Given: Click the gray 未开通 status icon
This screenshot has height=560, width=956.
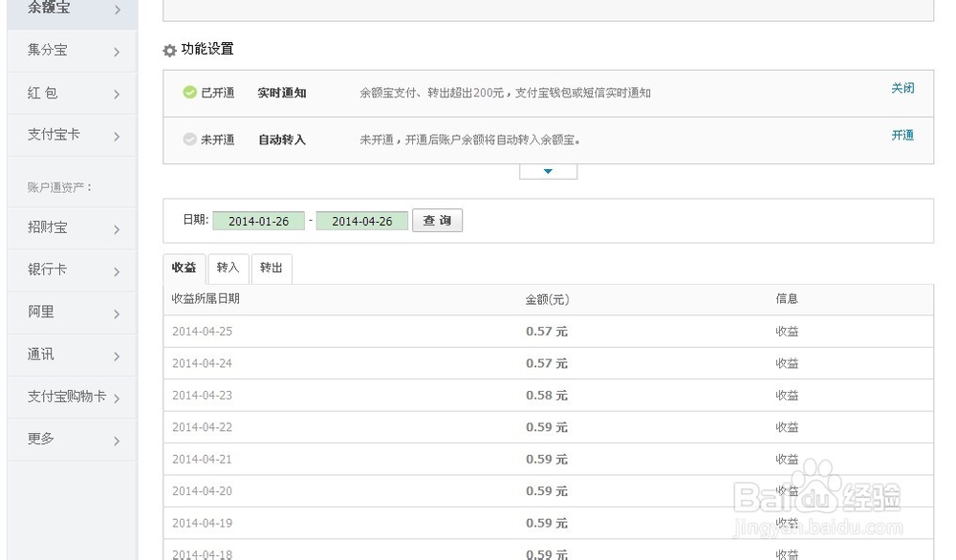Looking at the screenshot, I should 190,140.
